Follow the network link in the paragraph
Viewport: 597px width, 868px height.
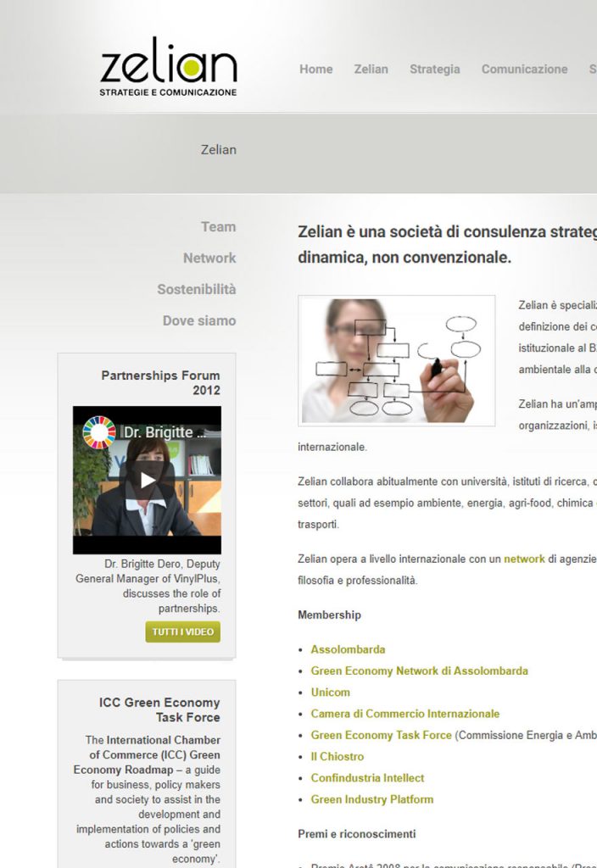(524, 559)
